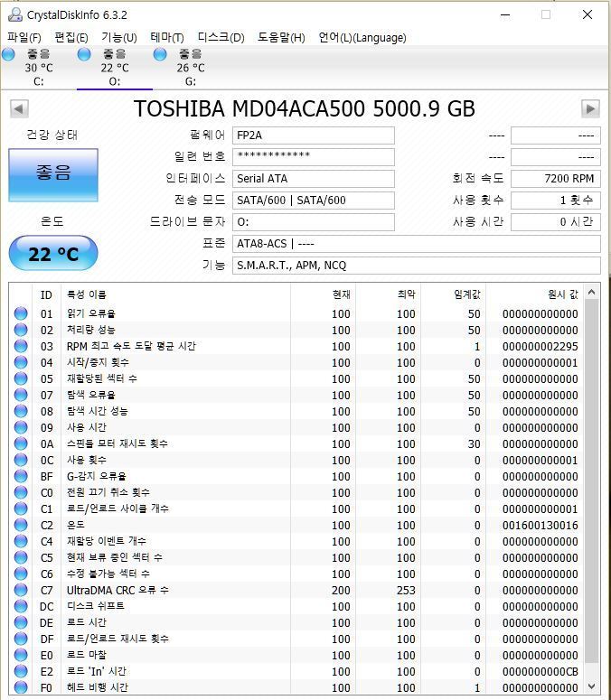Go to next disk with right arrow
The image size is (611, 700).
(x=590, y=108)
